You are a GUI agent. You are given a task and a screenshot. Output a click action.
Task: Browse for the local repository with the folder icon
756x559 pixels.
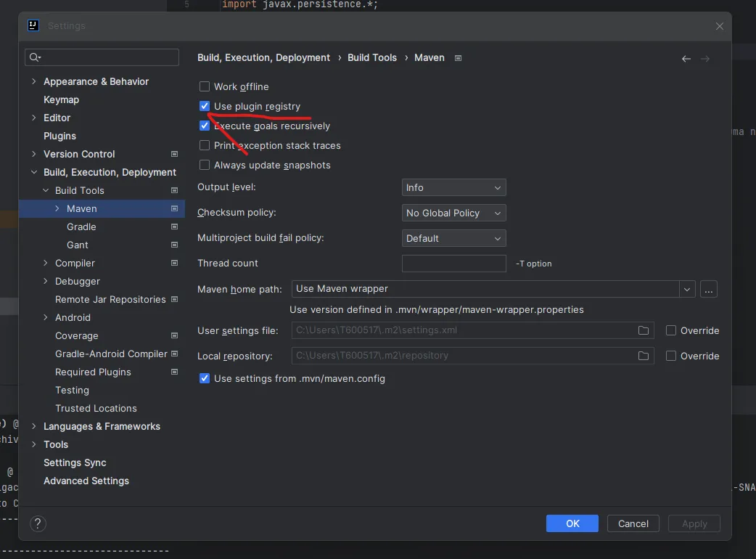(x=643, y=356)
